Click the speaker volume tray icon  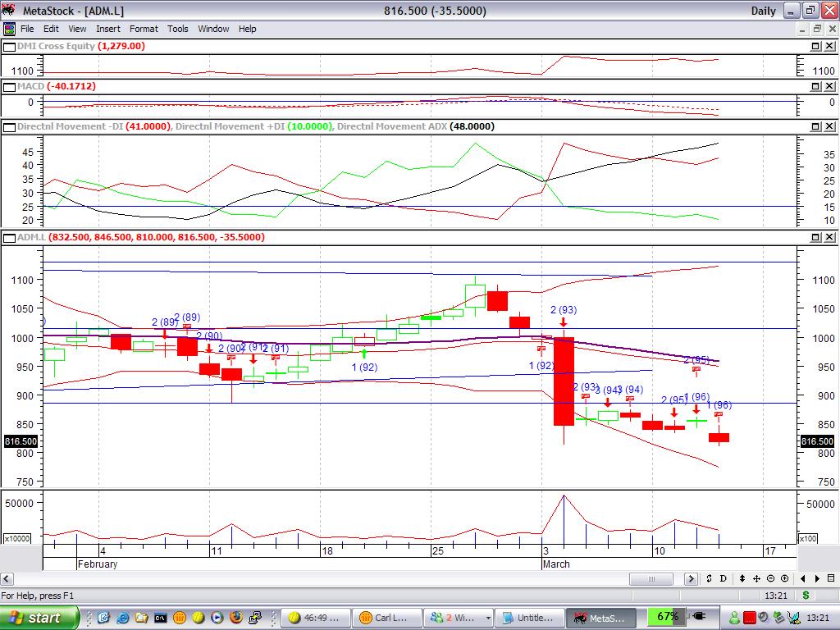[x=764, y=619]
